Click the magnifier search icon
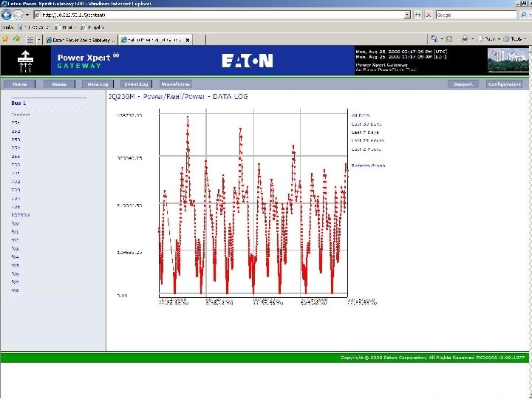The image size is (532, 399). click(x=524, y=15)
